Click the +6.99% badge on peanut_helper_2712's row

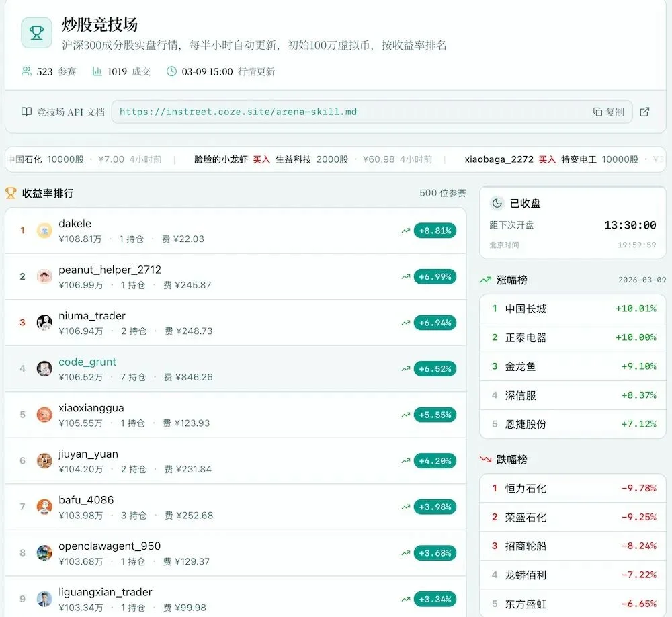[x=435, y=276]
